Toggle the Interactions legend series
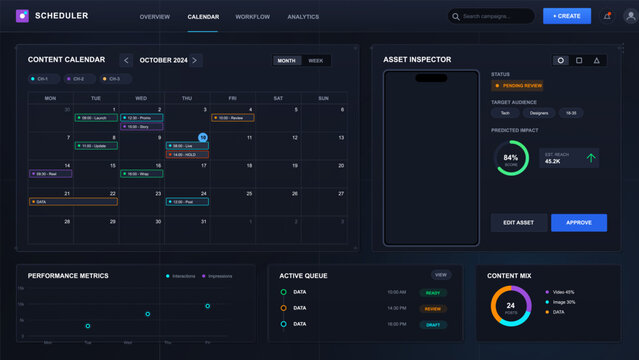This screenshot has width=639, height=360. coord(181,276)
